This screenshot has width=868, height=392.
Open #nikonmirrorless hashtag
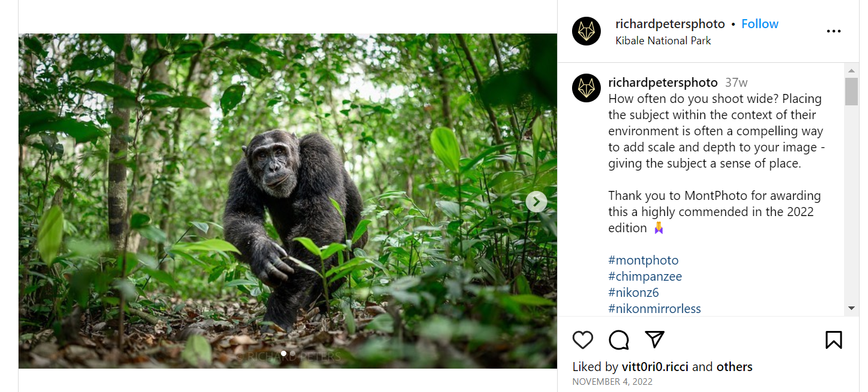(654, 309)
